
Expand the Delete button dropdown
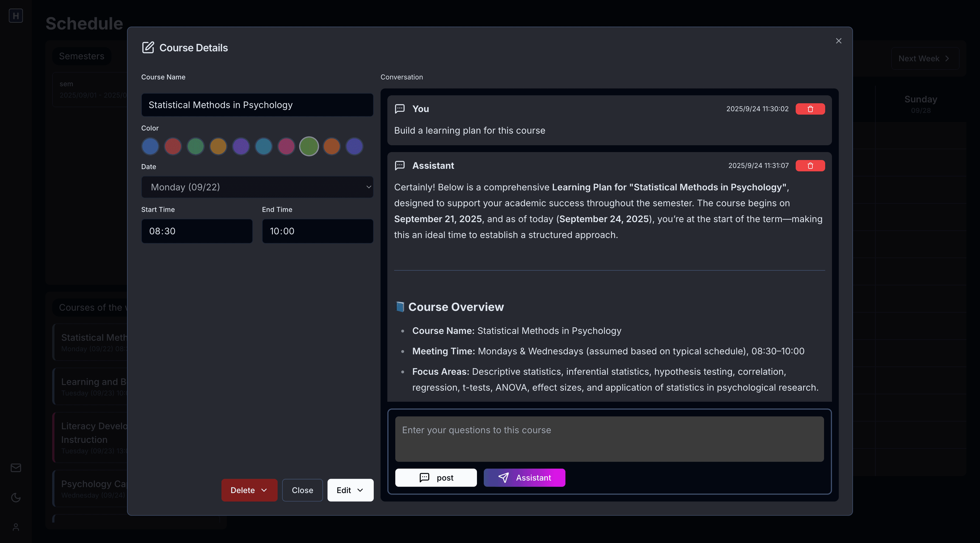pyautogui.click(x=249, y=490)
